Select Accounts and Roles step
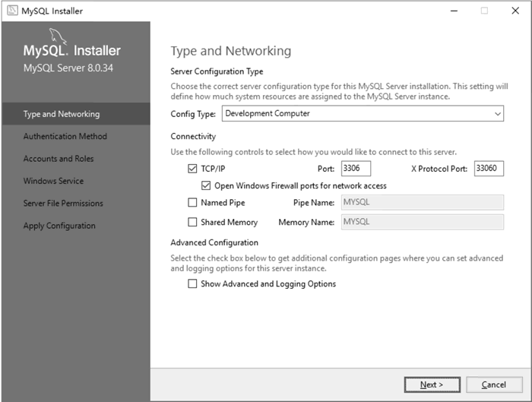Viewport: 532px width, 402px height. [59, 159]
